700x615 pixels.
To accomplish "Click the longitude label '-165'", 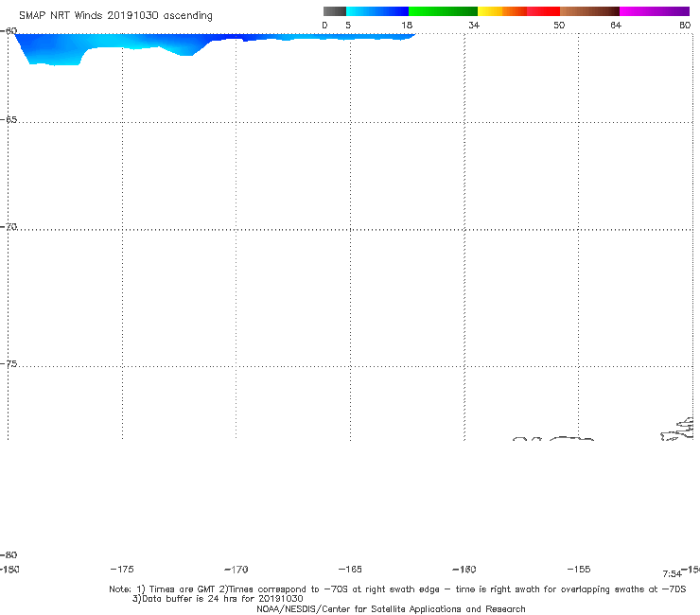I will pos(350,570).
